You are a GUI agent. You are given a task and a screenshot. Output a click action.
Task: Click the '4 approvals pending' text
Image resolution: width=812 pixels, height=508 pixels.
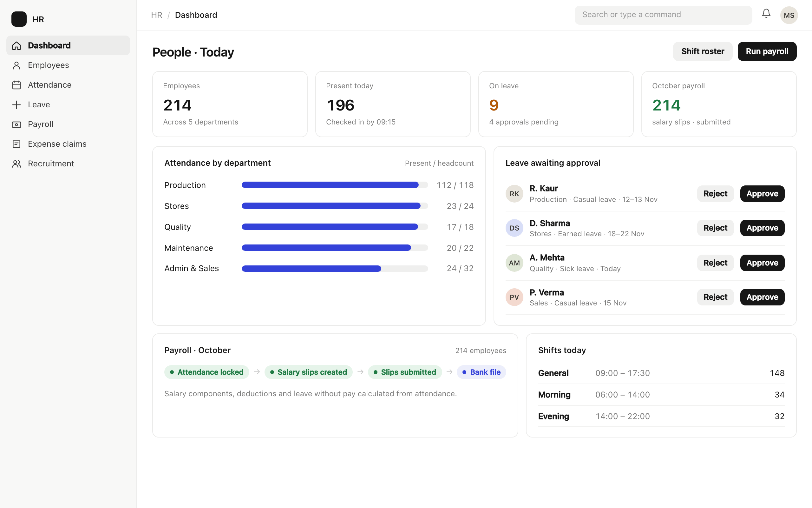click(x=524, y=122)
